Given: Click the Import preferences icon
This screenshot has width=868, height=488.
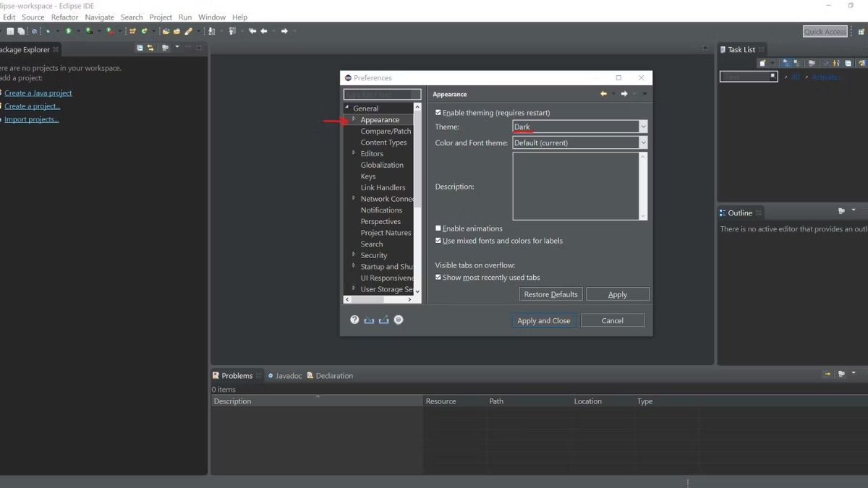Looking at the screenshot, I should 369,320.
